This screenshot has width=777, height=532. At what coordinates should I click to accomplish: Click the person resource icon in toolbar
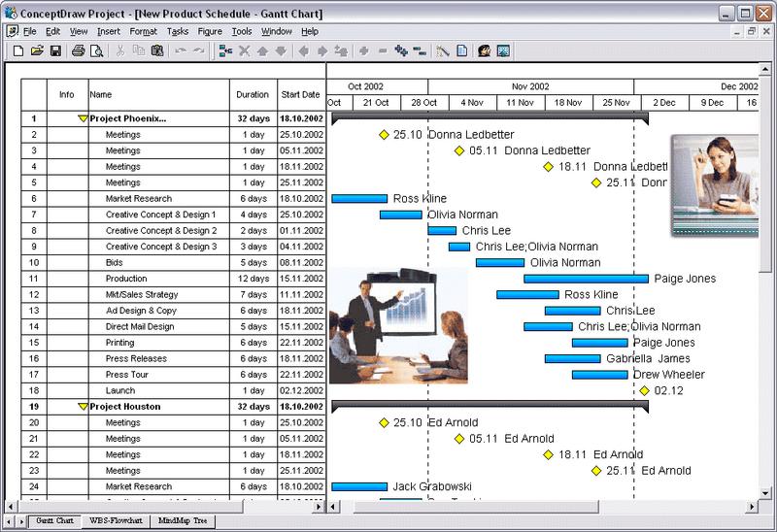(484, 50)
